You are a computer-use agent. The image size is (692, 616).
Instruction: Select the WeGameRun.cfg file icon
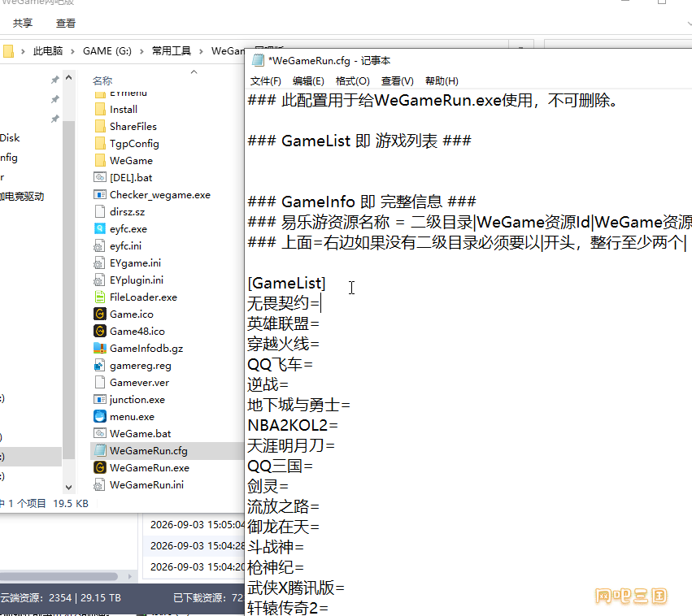100,451
